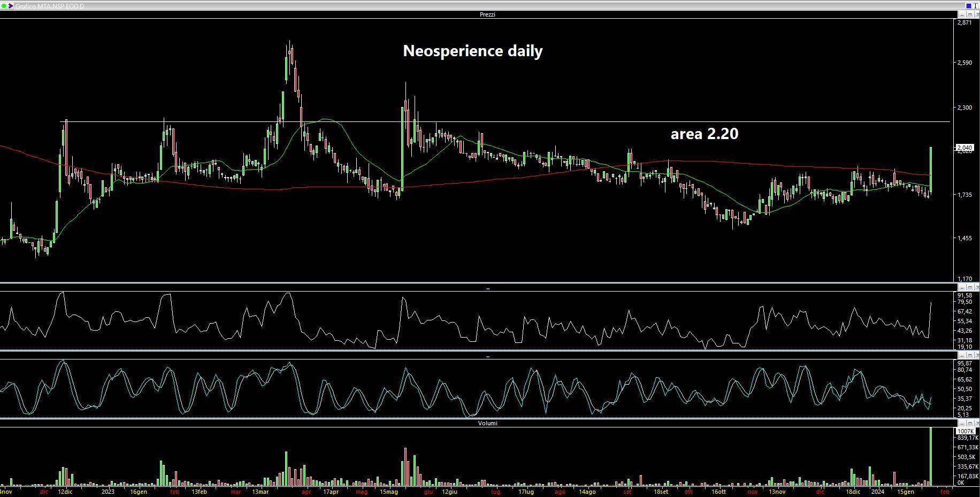980x497 pixels.
Task: Click the blue square icon in the title bar
Action: (969, 6)
